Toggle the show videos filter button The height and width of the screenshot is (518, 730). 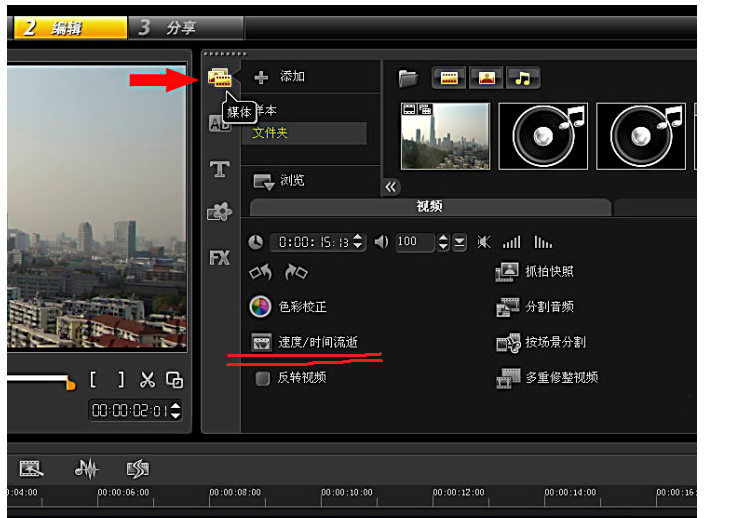coord(449,78)
